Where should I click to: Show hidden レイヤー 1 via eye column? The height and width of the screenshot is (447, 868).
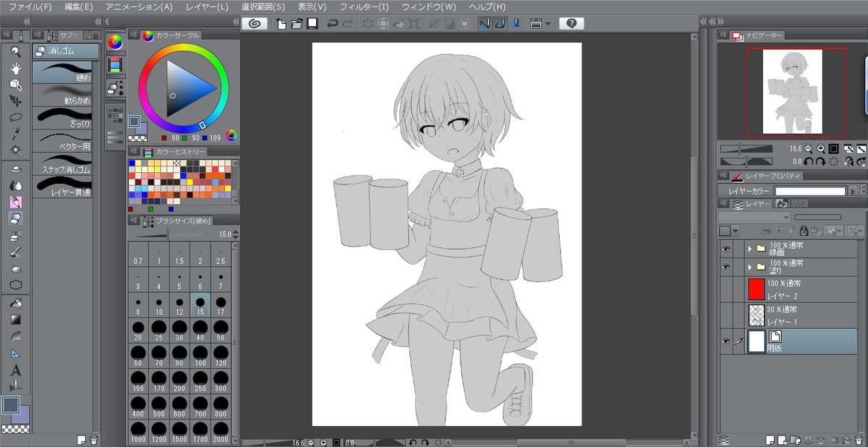(x=726, y=315)
